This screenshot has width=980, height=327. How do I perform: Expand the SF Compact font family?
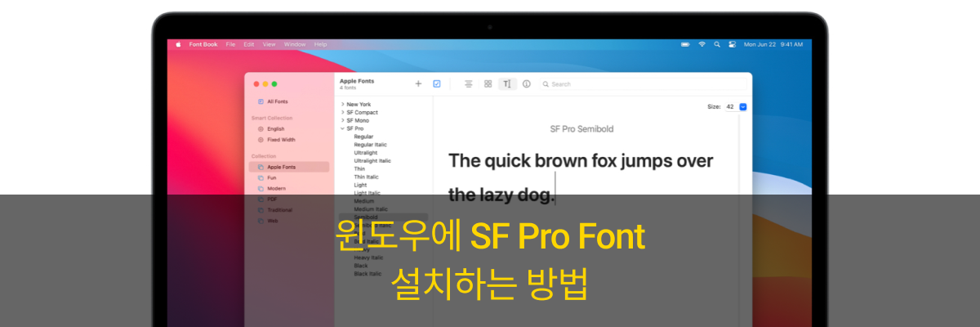tap(343, 112)
